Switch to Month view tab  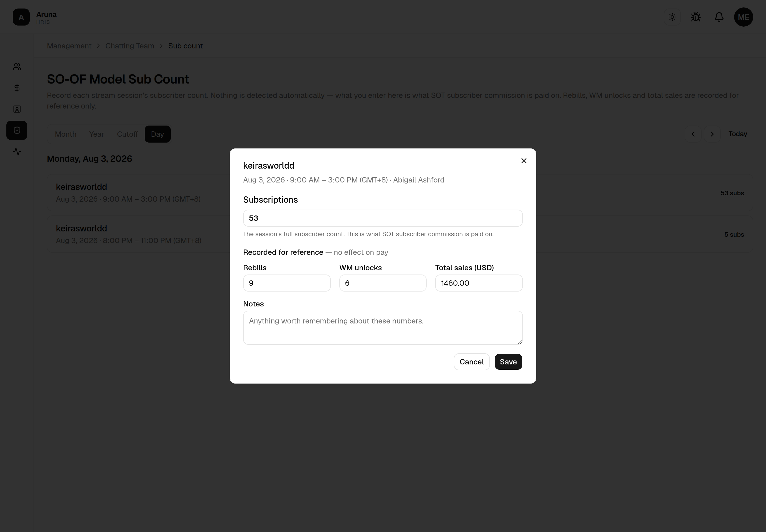coord(66,134)
